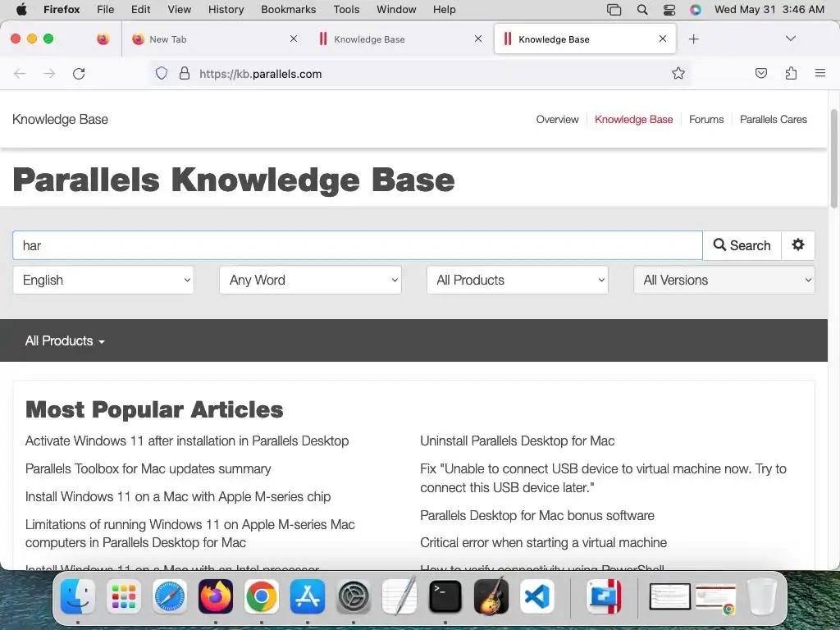Open App Store from the Dock
Image resolution: width=840 pixels, height=630 pixels.
pos(308,596)
